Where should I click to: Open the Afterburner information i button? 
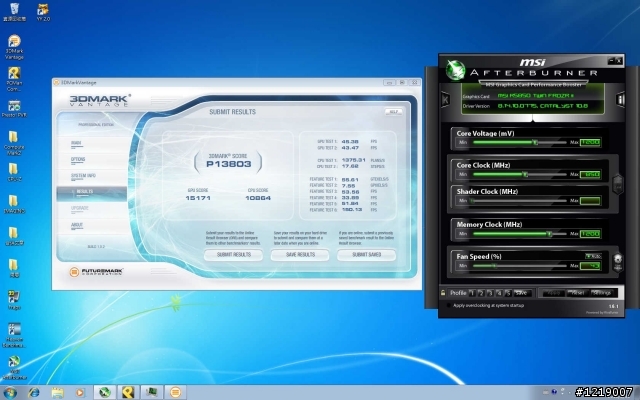pos(620,99)
